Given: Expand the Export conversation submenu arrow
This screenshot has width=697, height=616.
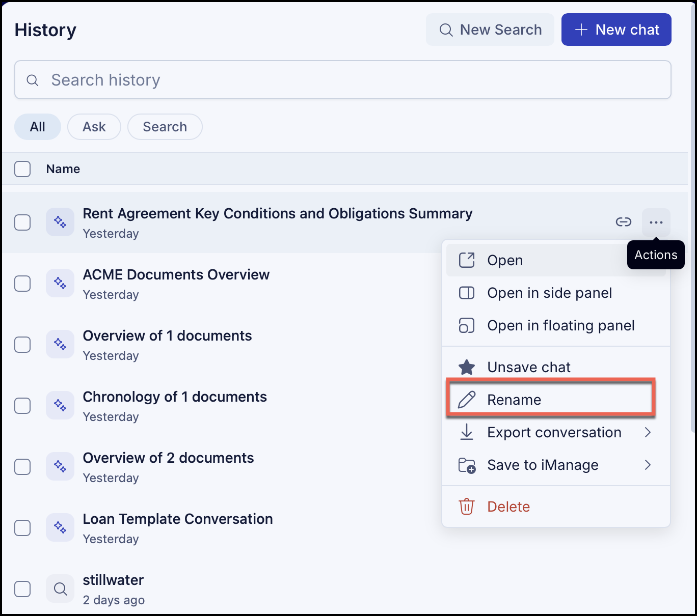Looking at the screenshot, I should point(648,432).
